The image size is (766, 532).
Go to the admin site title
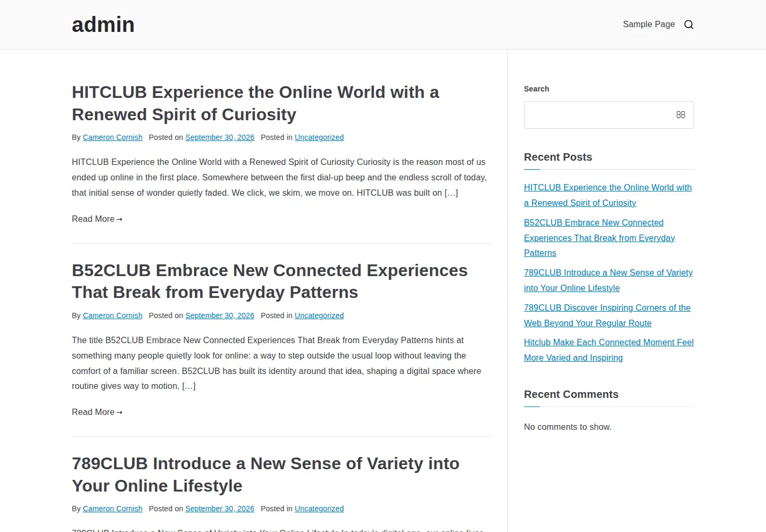pyautogui.click(x=103, y=24)
